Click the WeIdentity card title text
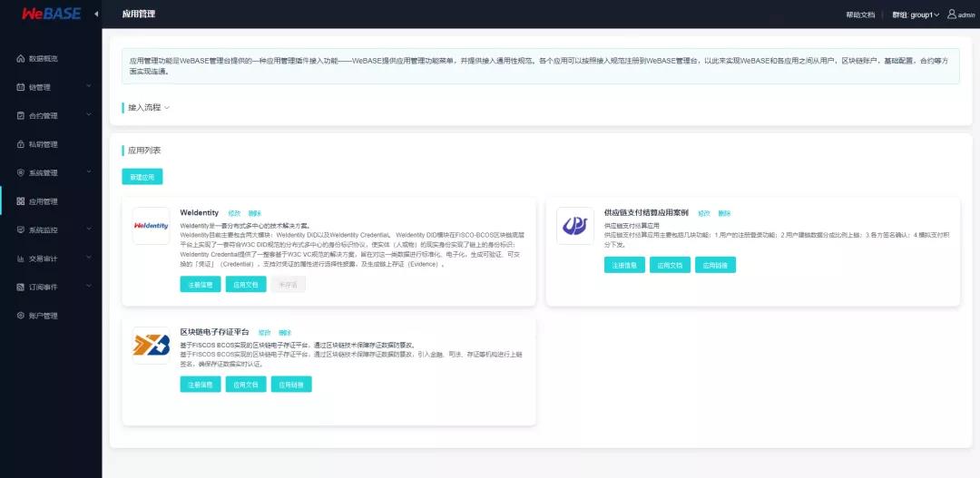Image resolution: width=980 pixels, height=478 pixels. (200, 213)
